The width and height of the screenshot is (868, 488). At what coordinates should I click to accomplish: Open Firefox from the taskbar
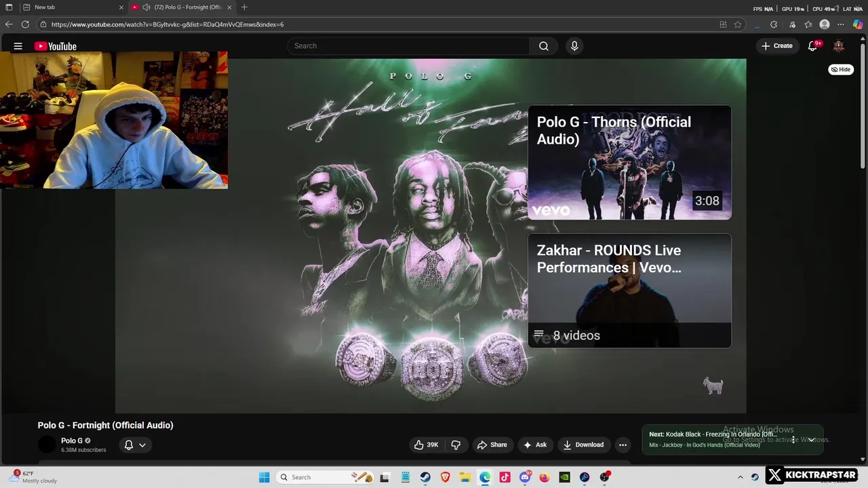coord(545,477)
